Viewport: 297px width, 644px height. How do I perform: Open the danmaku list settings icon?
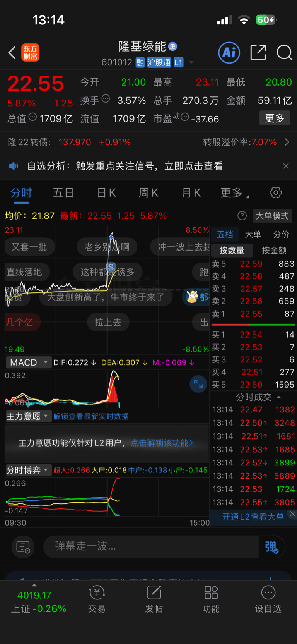coord(23,547)
